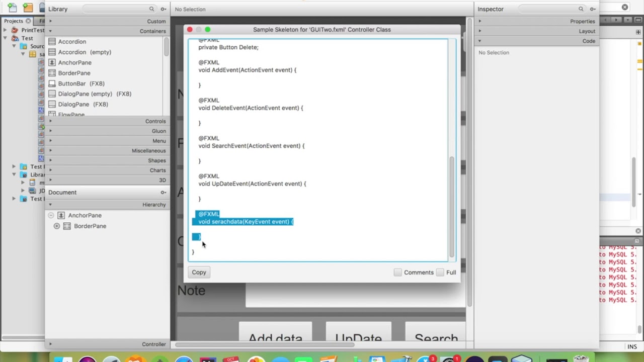Close the NetBeans output panel
This screenshot has height=362, width=644.
638,231
